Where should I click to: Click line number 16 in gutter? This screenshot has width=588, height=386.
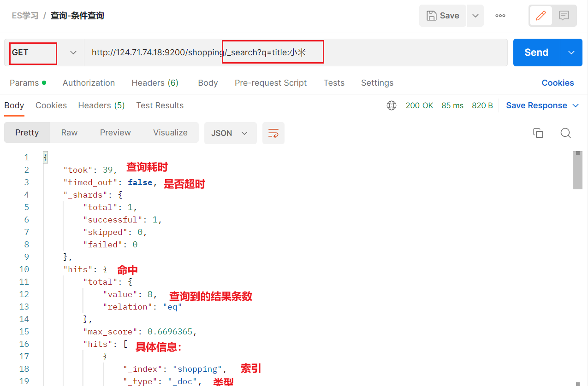[x=24, y=344]
